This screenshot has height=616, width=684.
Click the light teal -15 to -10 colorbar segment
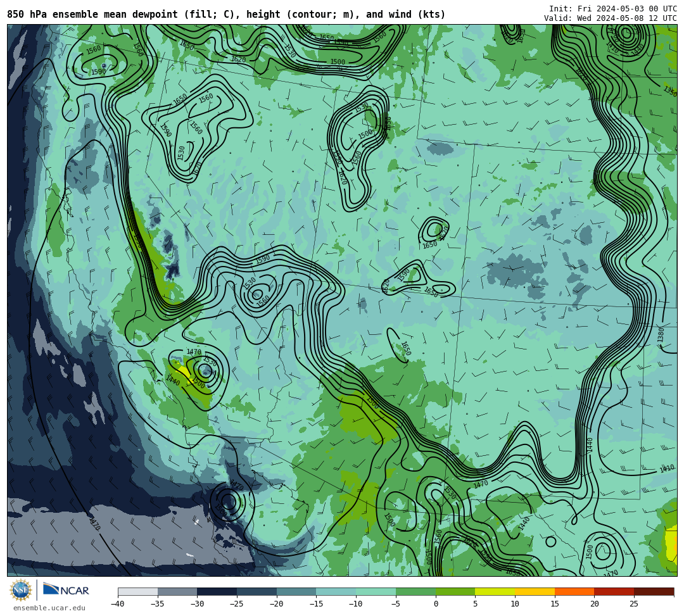click(336, 591)
